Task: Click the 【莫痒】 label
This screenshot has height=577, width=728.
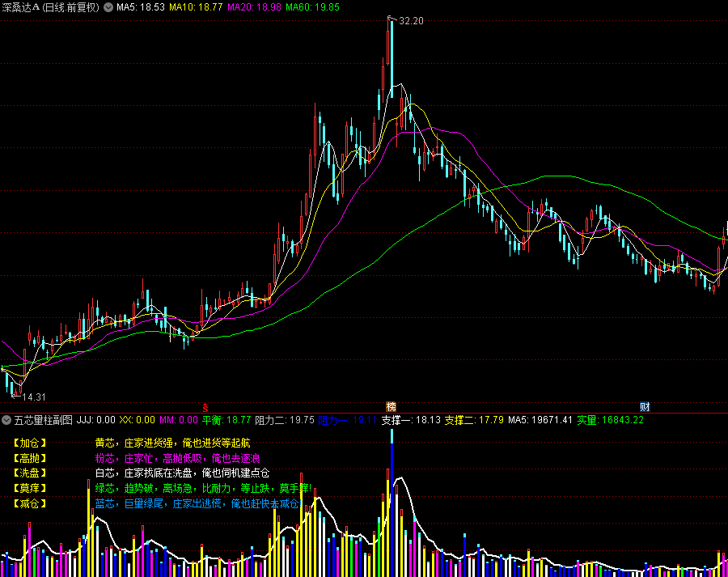Action: pos(29,488)
